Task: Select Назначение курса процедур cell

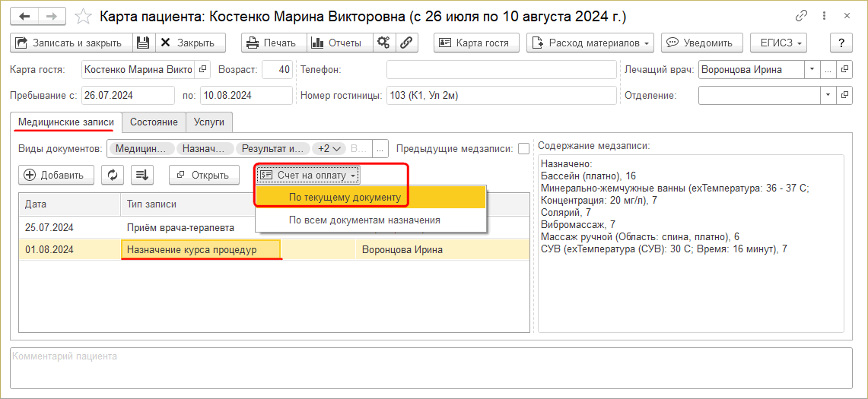Action: (201, 249)
